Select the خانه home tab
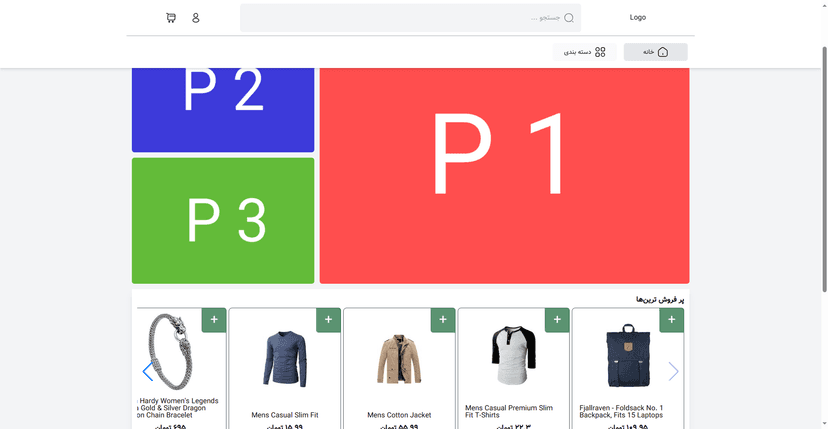The height and width of the screenshot is (429, 828). click(x=655, y=52)
